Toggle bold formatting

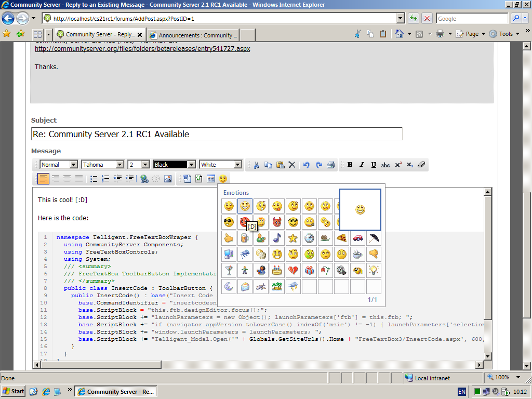point(350,165)
